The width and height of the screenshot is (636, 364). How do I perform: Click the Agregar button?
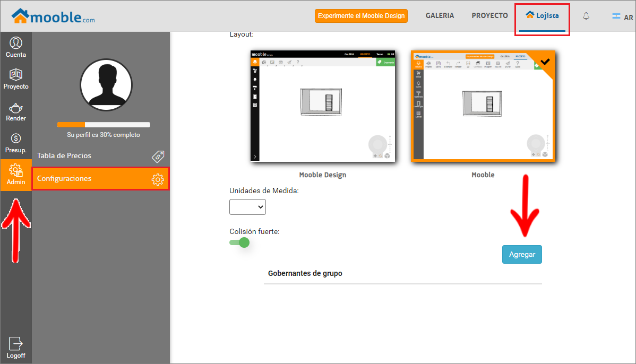pyautogui.click(x=522, y=255)
